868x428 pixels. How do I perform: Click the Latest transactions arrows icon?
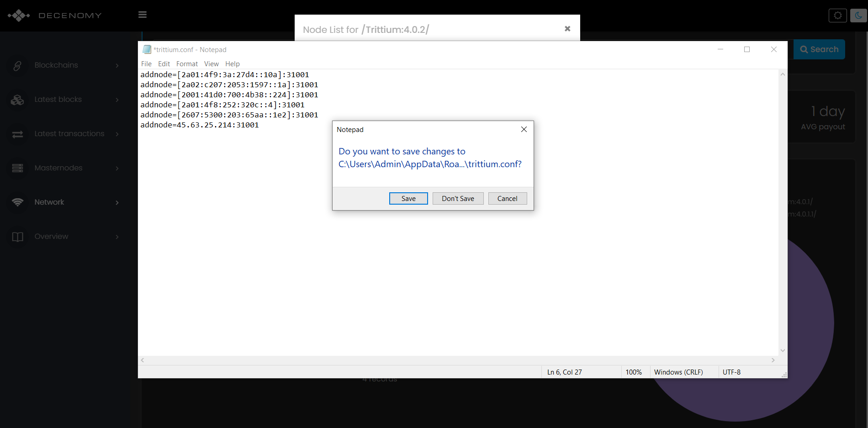pyautogui.click(x=17, y=134)
